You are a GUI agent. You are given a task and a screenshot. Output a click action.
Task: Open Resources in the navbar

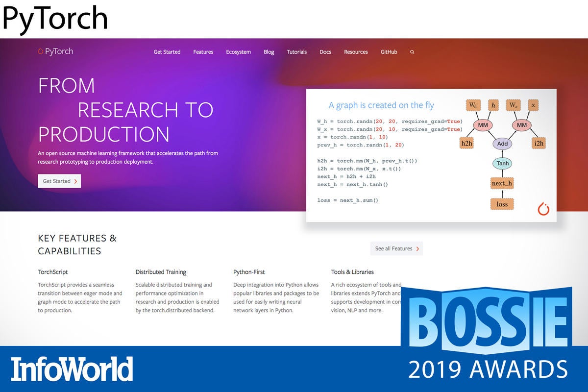[x=356, y=52]
